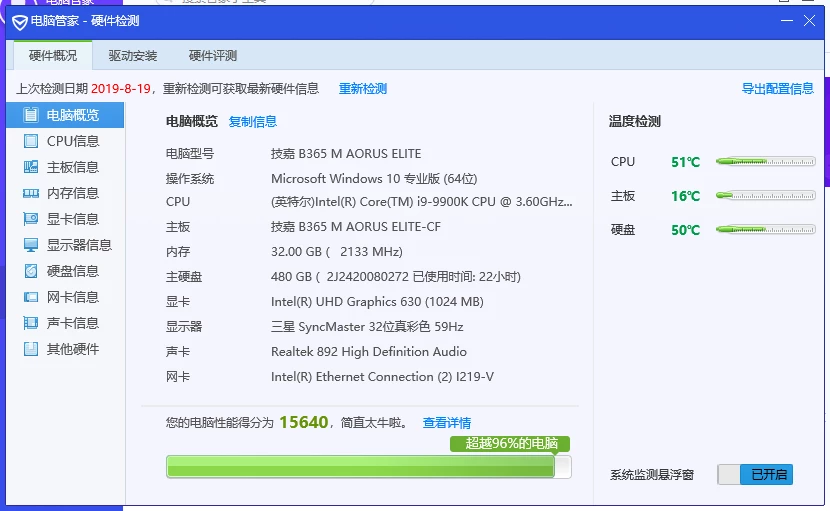
Task: Click the 电脑管家 shield logo icon
Action: pos(20,22)
